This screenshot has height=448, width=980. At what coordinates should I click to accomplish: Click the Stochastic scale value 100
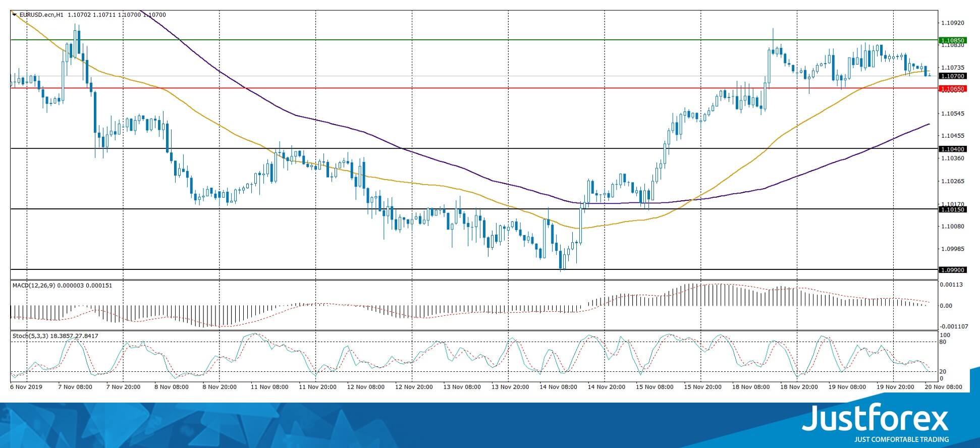click(945, 335)
